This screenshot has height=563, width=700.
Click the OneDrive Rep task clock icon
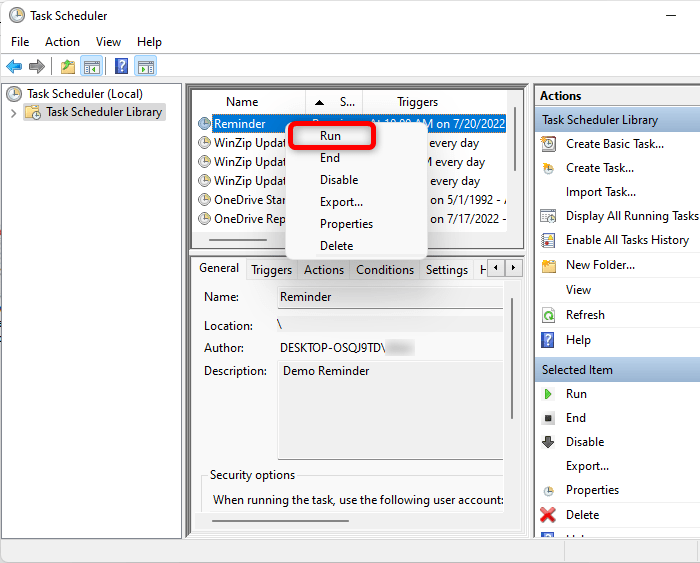(x=204, y=219)
